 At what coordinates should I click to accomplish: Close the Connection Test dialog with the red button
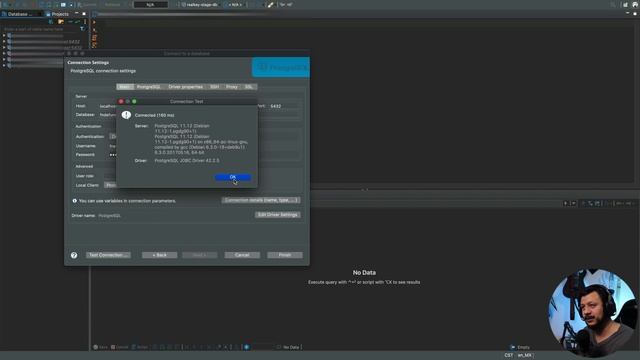[x=121, y=101]
